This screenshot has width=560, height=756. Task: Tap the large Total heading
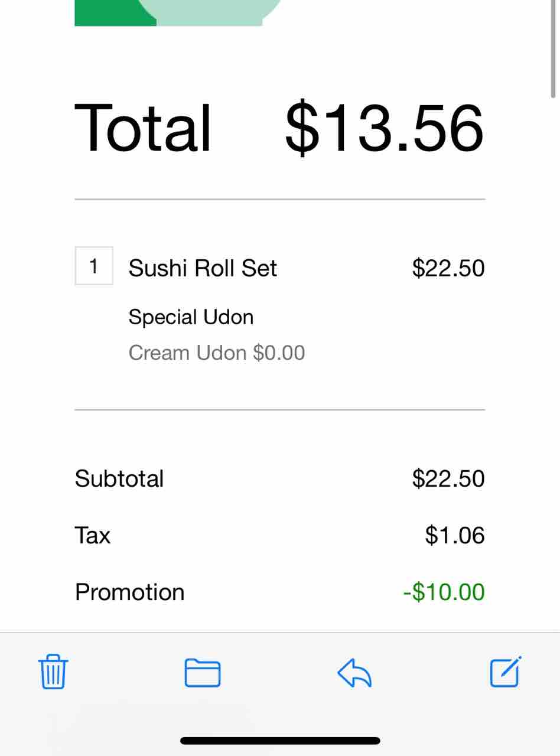pos(143,128)
